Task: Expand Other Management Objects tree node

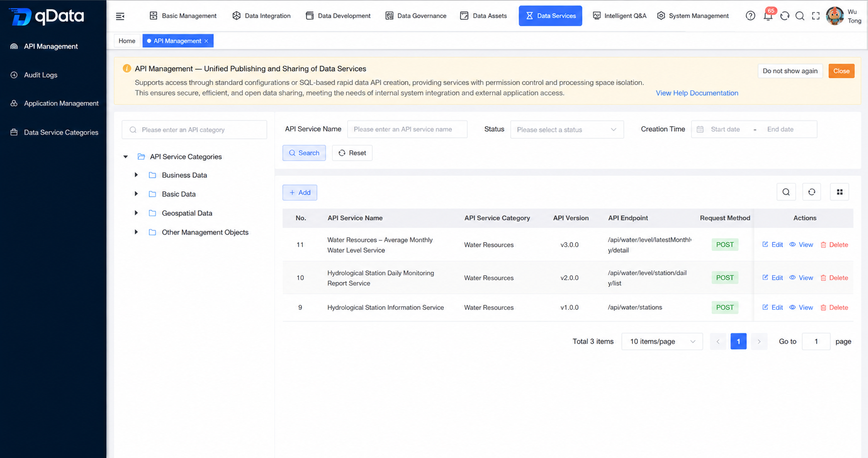Action: point(136,232)
